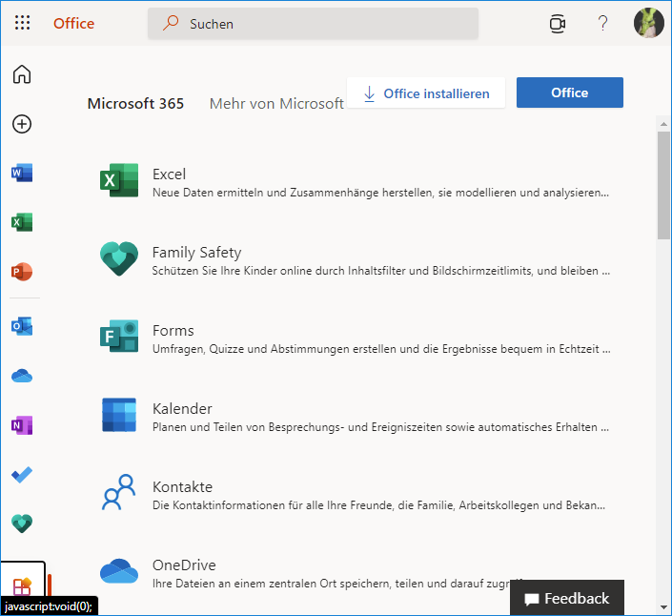Image resolution: width=672 pixels, height=616 pixels.
Task: Open the Excel app icon in list
Action: [x=119, y=180]
